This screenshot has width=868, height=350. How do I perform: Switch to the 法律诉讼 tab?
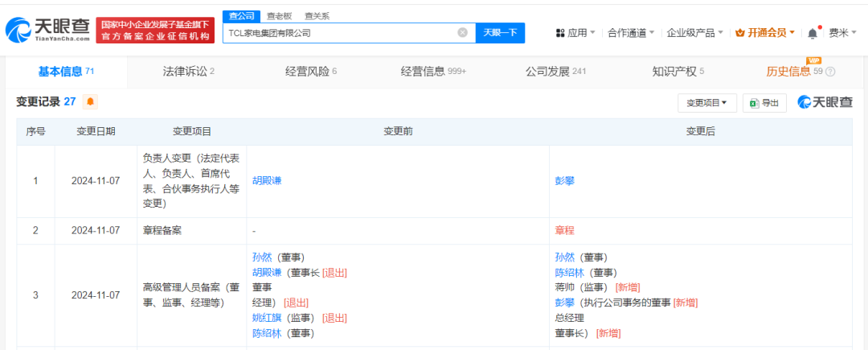click(188, 72)
